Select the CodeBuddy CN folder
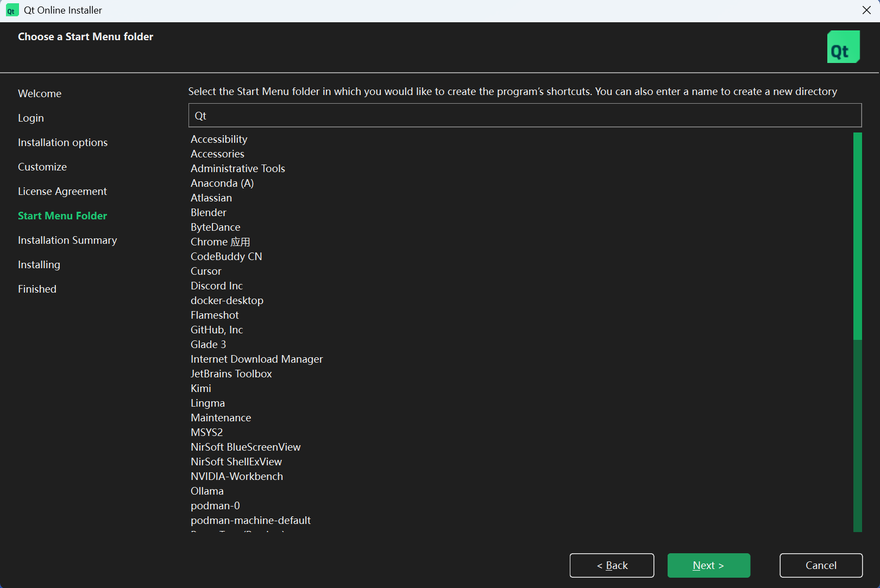Screen dimensions: 880x588 [227, 256]
